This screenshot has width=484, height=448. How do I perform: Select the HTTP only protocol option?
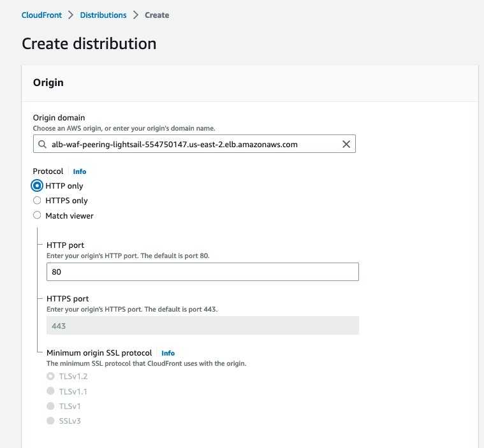click(x=37, y=185)
